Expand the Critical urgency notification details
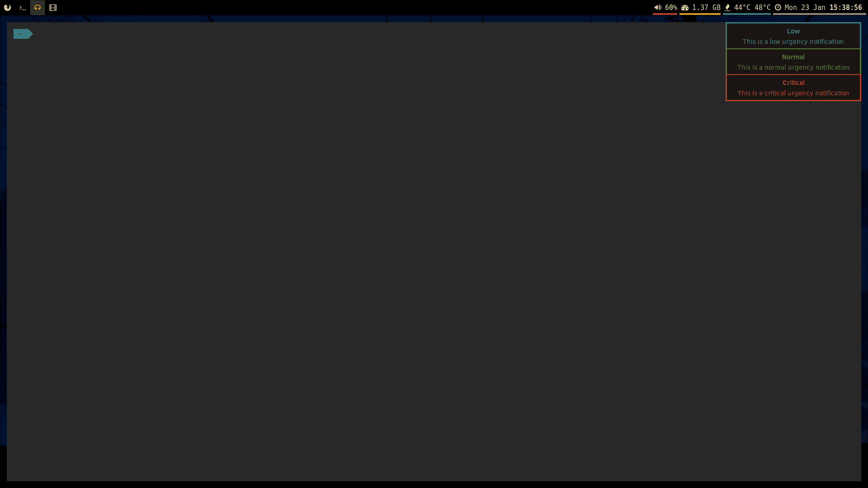Screen dimensions: 868x488 coord(793,88)
